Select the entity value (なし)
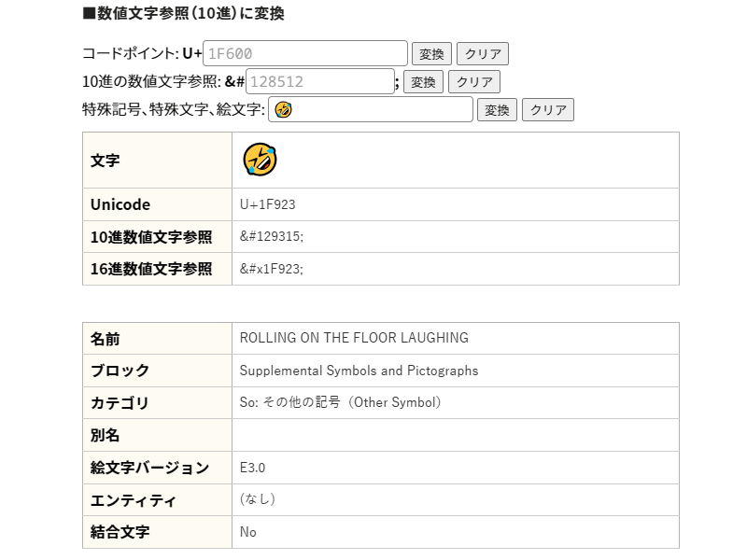The width and height of the screenshot is (747, 560). [258, 499]
